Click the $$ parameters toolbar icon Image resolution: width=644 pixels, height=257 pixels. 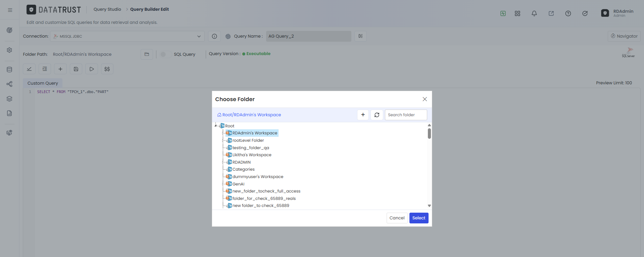click(x=107, y=69)
